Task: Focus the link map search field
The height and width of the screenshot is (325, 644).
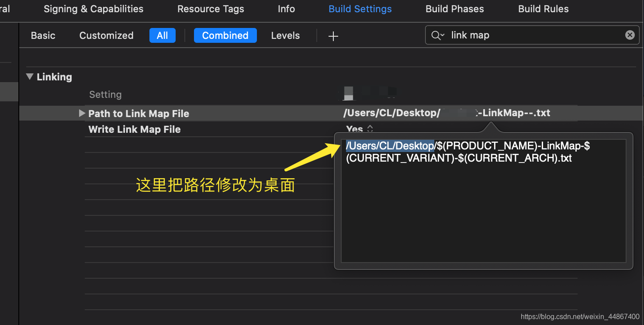Action: pos(532,35)
